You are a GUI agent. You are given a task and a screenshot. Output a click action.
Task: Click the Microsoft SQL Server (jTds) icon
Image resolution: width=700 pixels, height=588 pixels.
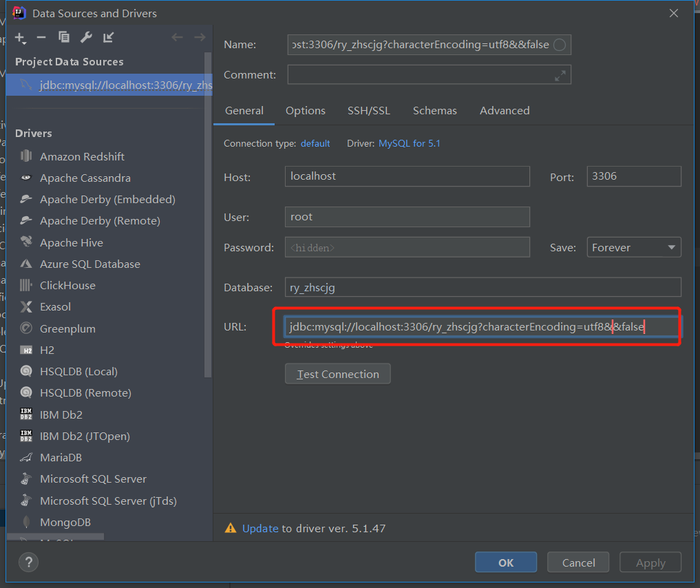coord(26,501)
